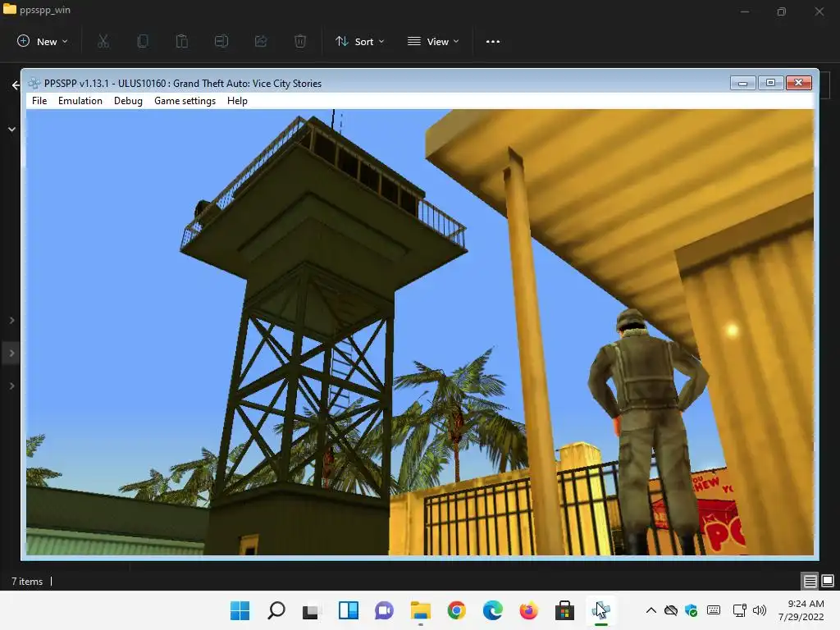Open the Debug menu
The image size is (840, 630).
point(128,101)
